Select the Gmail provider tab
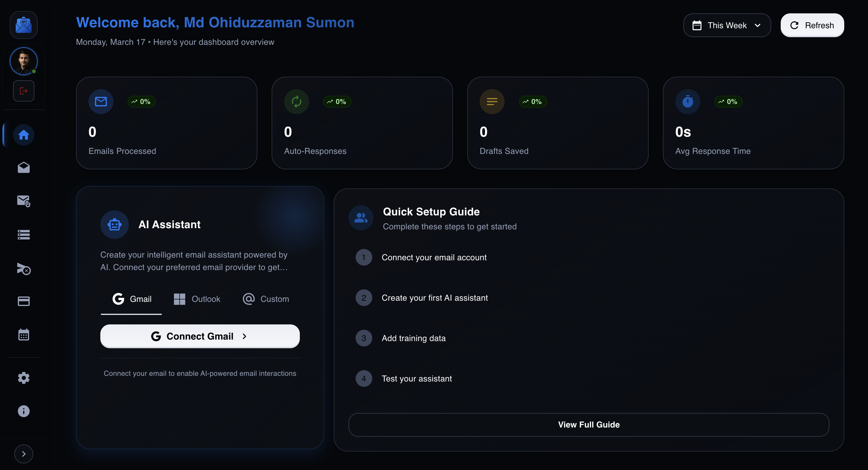The image size is (868, 470). click(132, 299)
